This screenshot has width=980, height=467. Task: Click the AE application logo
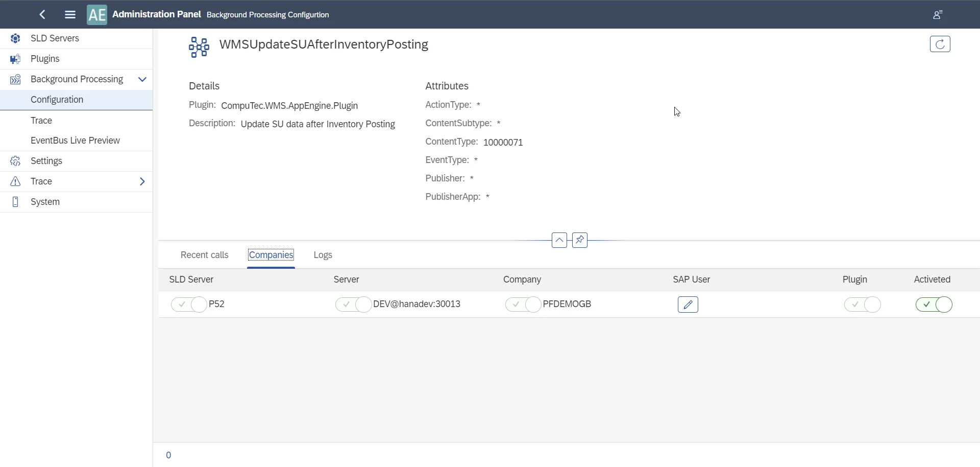tap(97, 15)
